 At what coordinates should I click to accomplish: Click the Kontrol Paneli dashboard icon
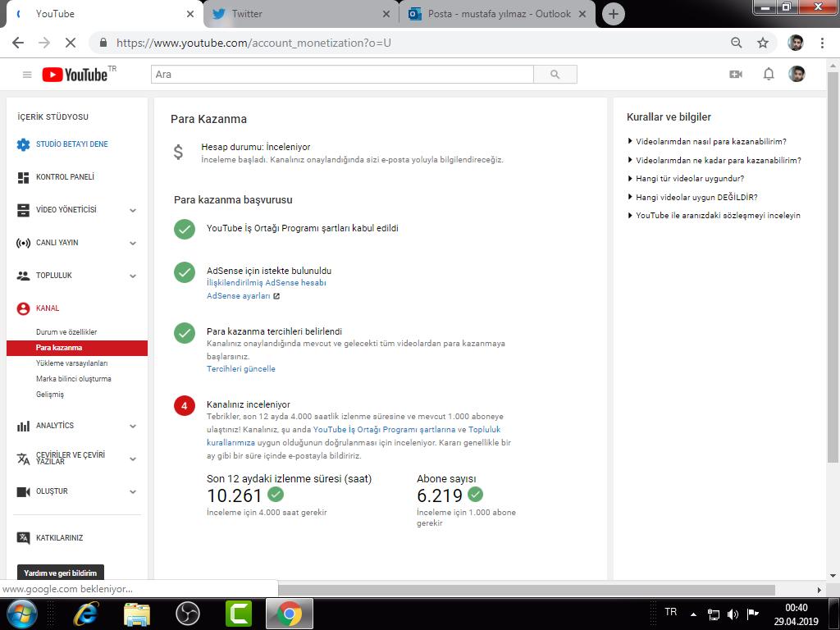point(23,177)
